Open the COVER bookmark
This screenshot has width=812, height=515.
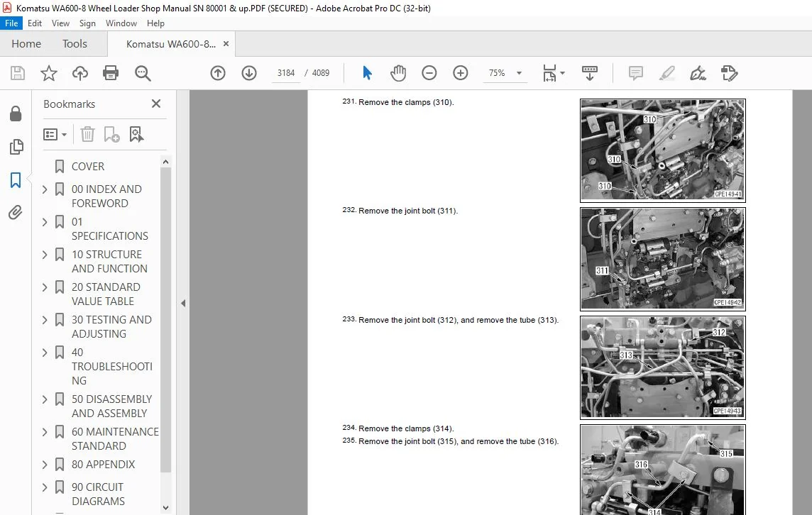(x=88, y=167)
